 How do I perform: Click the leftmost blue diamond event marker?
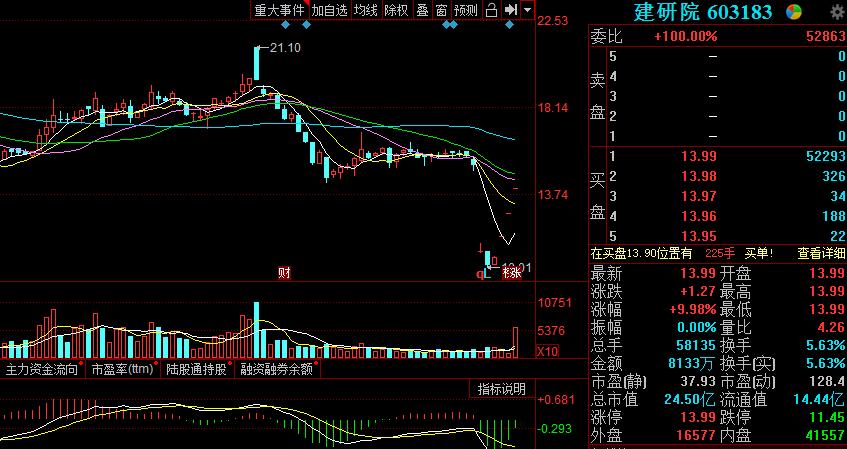point(286,24)
